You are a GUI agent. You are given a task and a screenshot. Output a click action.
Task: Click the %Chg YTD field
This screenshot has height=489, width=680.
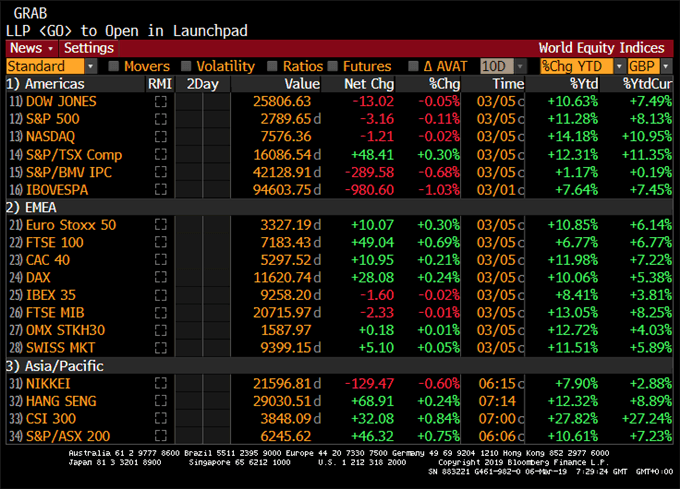pyautogui.click(x=577, y=66)
